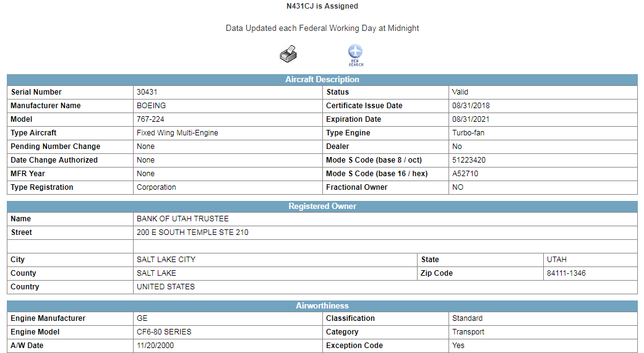644x353 pixels.
Task: Select expiration date 08/31/2021
Action: (471, 119)
